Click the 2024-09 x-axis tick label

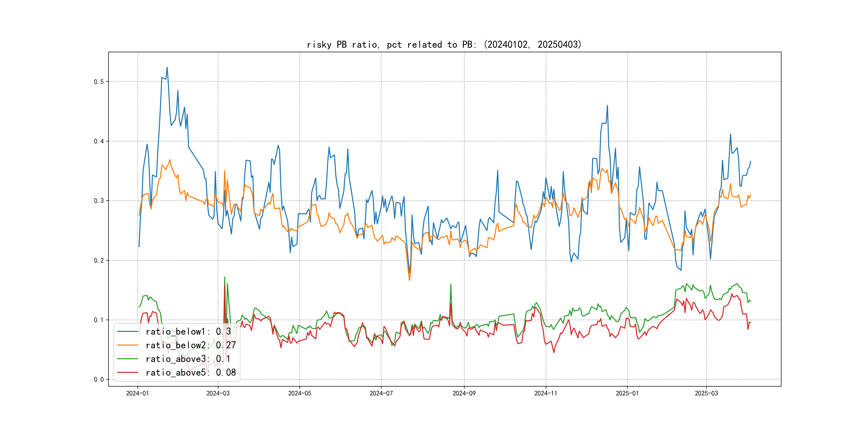pyautogui.click(x=464, y=393)
